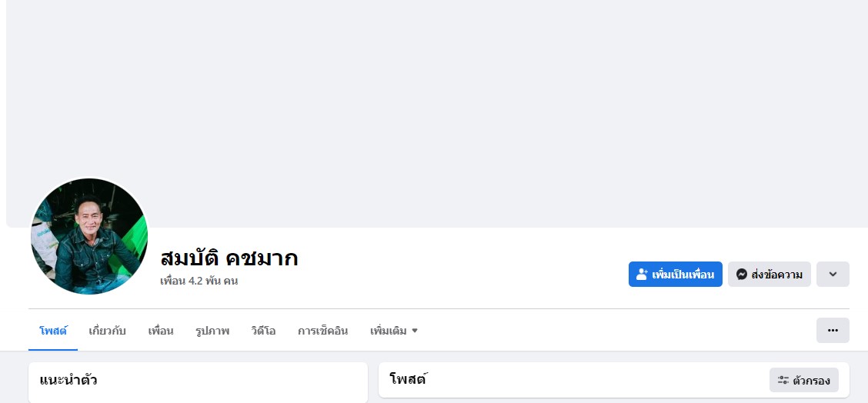The image size is (868, 403).
Task: Open the ตัวกรอง posts filter button
Action: tap(803, 380)
